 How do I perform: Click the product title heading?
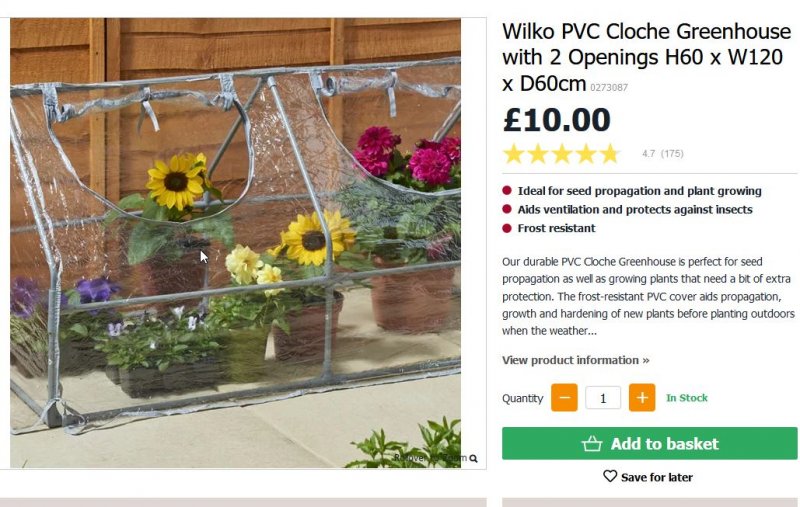tap(646, 57)
